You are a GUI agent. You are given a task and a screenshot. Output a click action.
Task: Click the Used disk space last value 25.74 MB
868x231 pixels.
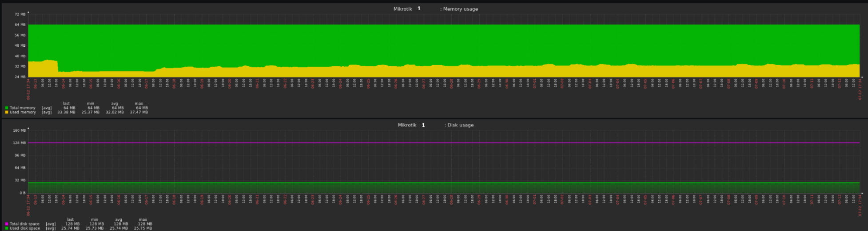pos(70,228)
